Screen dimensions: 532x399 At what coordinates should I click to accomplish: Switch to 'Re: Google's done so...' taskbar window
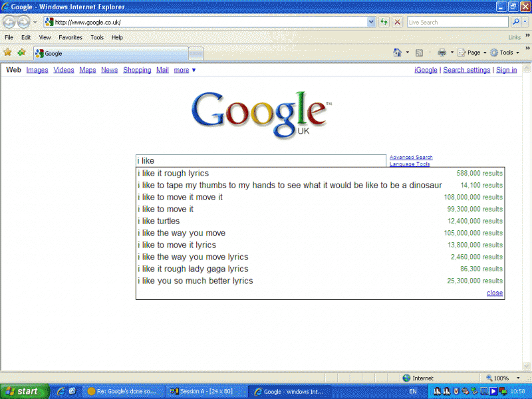click(124, 391)
